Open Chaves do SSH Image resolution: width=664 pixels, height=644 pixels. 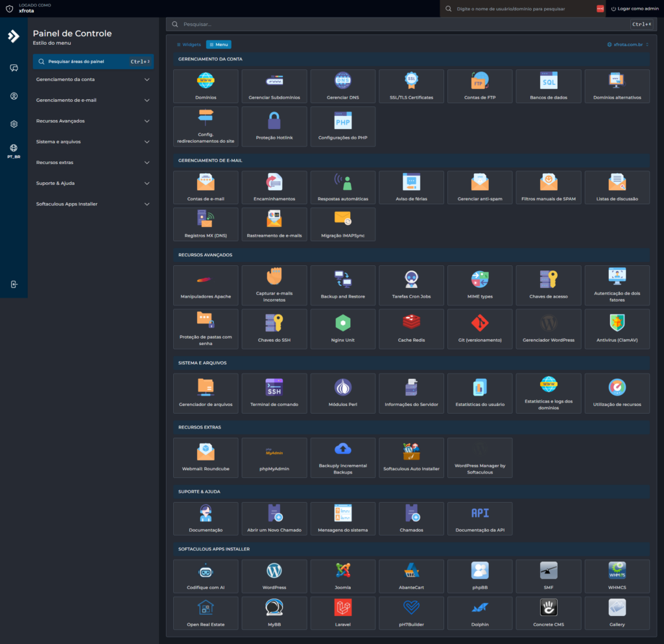[274, 329]
